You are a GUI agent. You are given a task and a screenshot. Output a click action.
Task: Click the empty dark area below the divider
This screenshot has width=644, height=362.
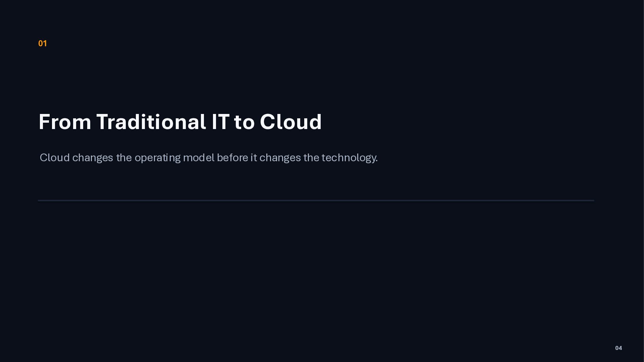316,275
